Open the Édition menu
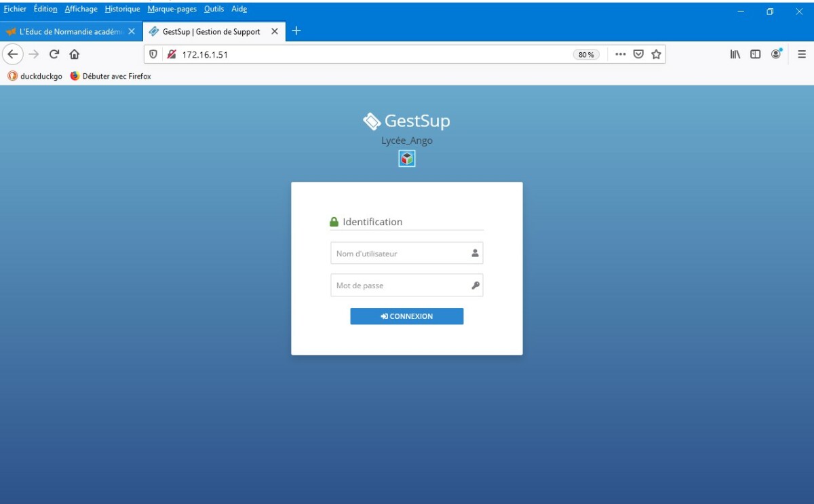Screen dimensions: 814x504 click(x=45, y=9)
